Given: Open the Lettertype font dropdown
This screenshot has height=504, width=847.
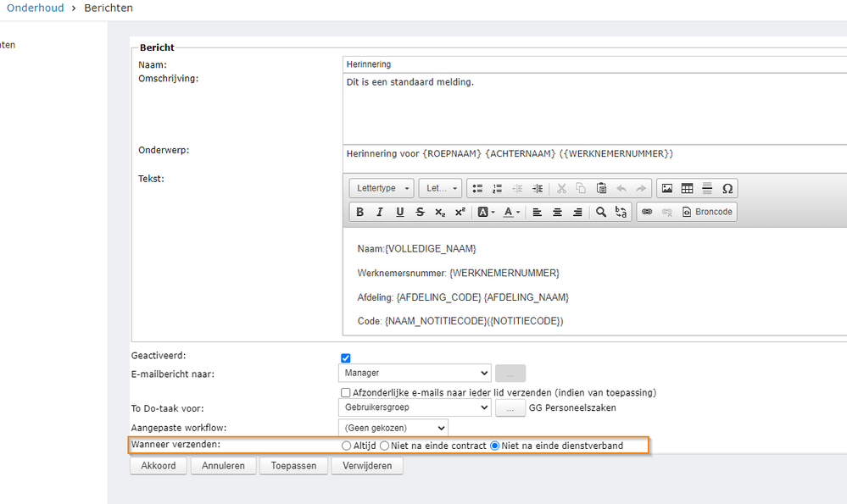Looking at the screenshot, I should click(382, 188).
